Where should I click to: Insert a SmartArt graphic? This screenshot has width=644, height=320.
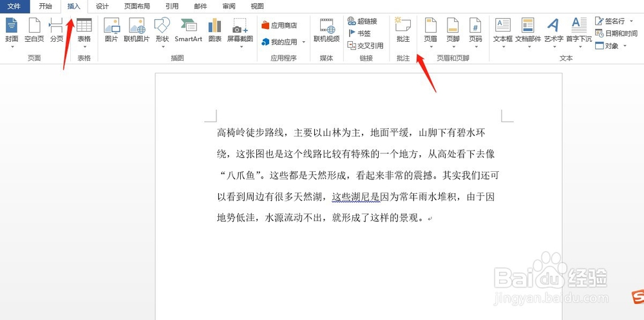(189, 30)
